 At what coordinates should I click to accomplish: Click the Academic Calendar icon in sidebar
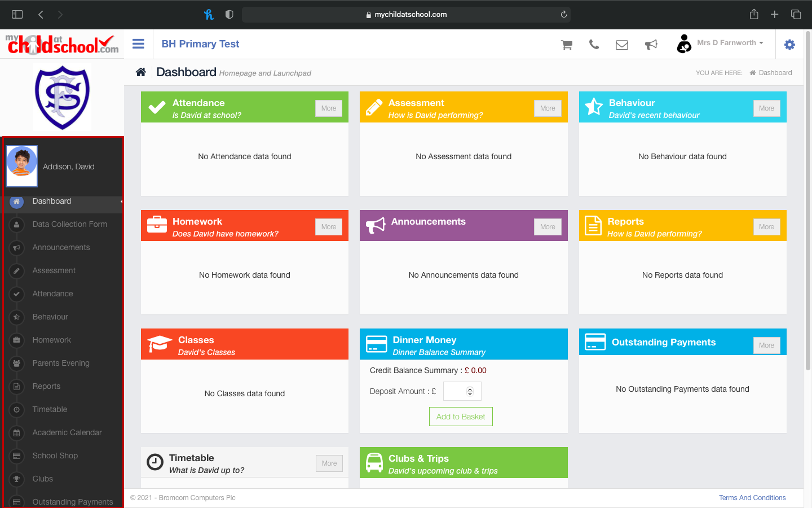16,432
